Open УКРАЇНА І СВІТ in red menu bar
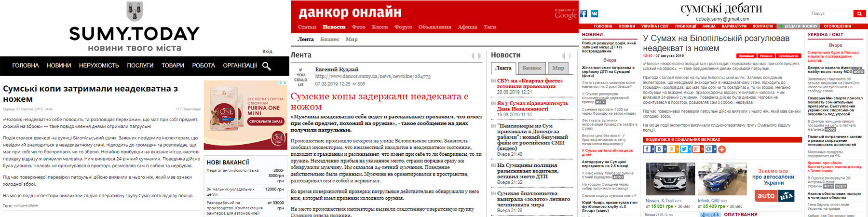 (x=655, y=27)
